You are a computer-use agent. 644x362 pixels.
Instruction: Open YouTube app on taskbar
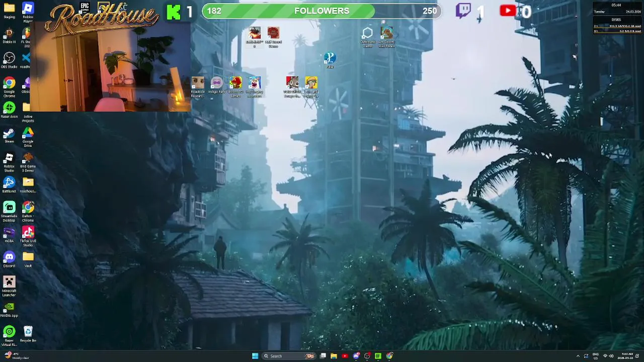pyautogui.click(x=345, y=356)
